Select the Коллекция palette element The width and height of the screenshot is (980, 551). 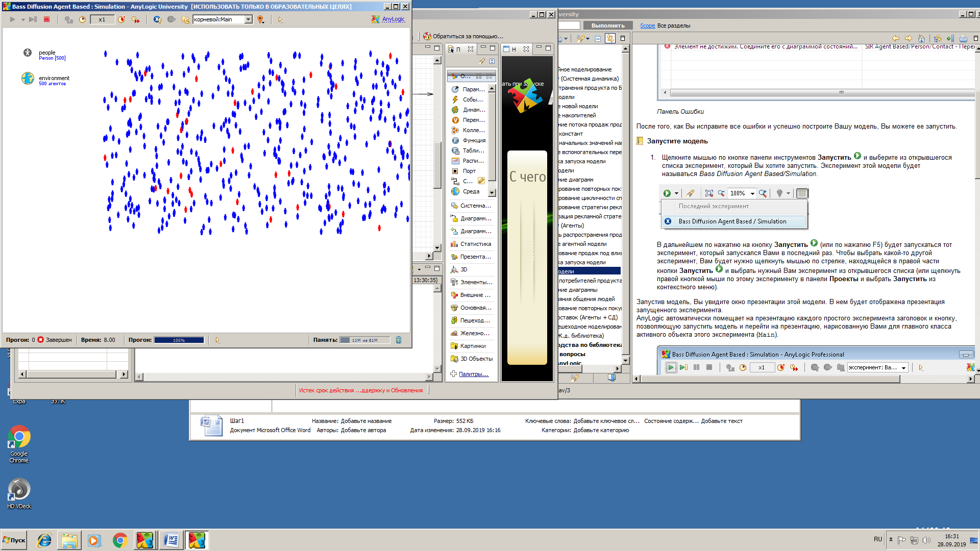(468, 130)
